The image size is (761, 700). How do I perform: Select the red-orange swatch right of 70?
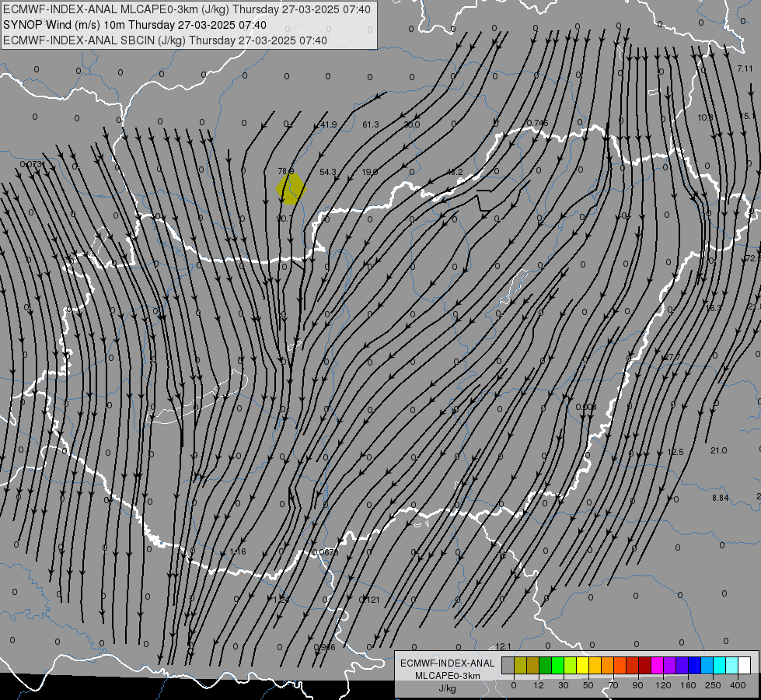pos(620,666)
